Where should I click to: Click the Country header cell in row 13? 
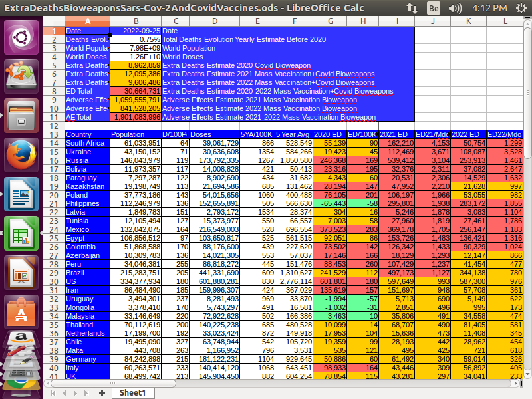point(87,134)
